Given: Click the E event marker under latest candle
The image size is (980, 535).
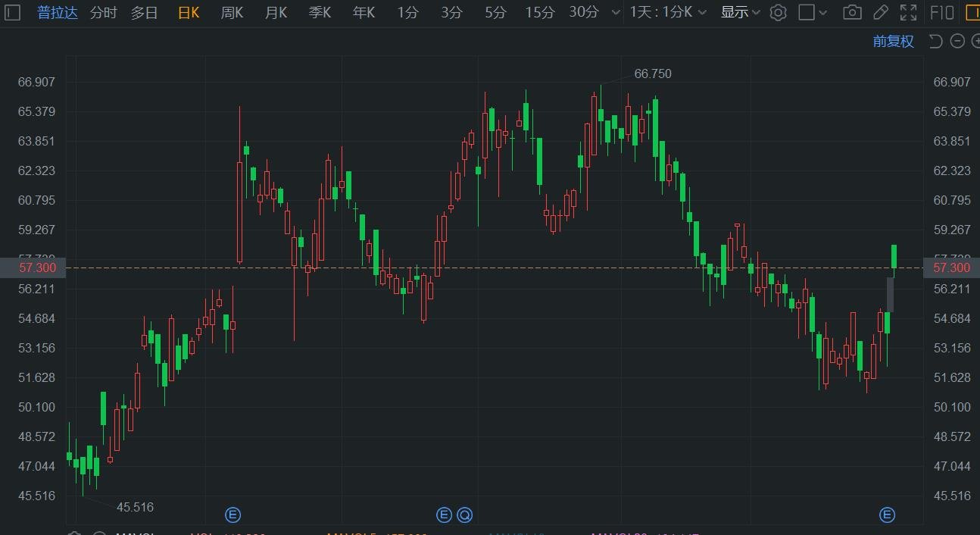Looking at the screenshot, I should click(887, 515).
